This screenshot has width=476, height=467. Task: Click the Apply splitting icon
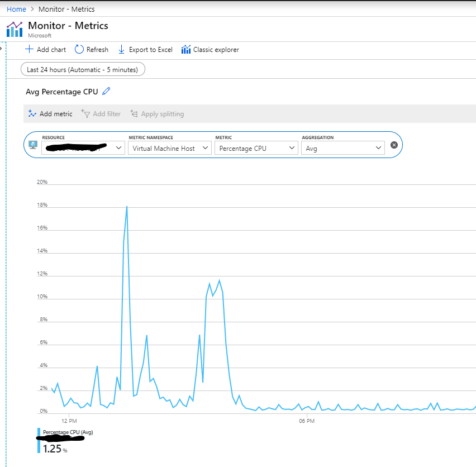coord(134,113)
